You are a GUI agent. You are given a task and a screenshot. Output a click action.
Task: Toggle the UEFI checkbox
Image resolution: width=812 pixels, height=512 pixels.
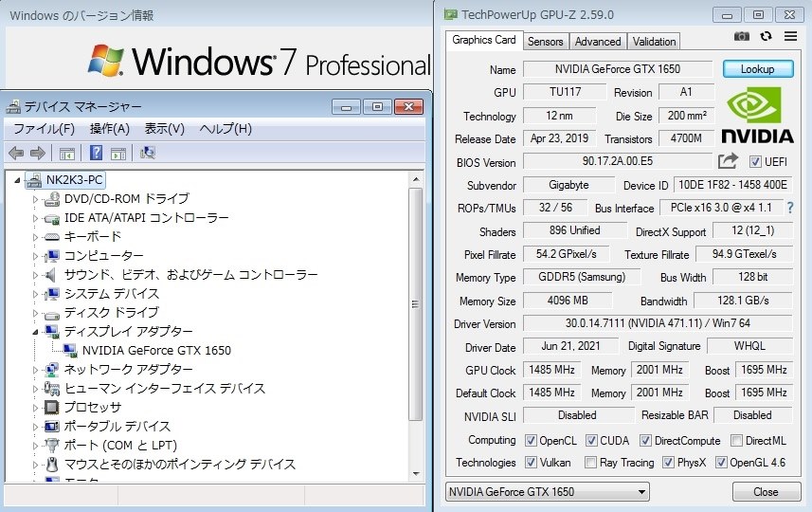(755, 162)
